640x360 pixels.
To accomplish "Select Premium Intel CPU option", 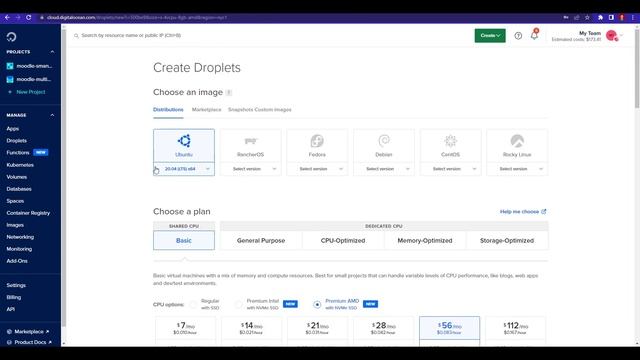I will tap(238, 304).
